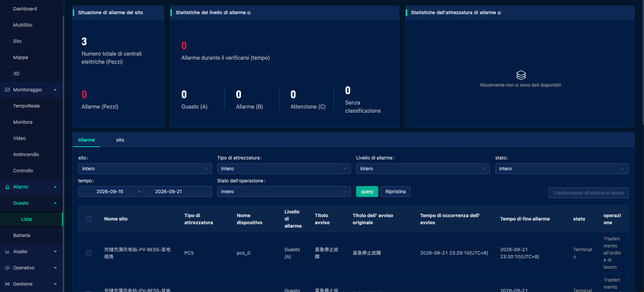Open the stato filter dropdown

562,169
